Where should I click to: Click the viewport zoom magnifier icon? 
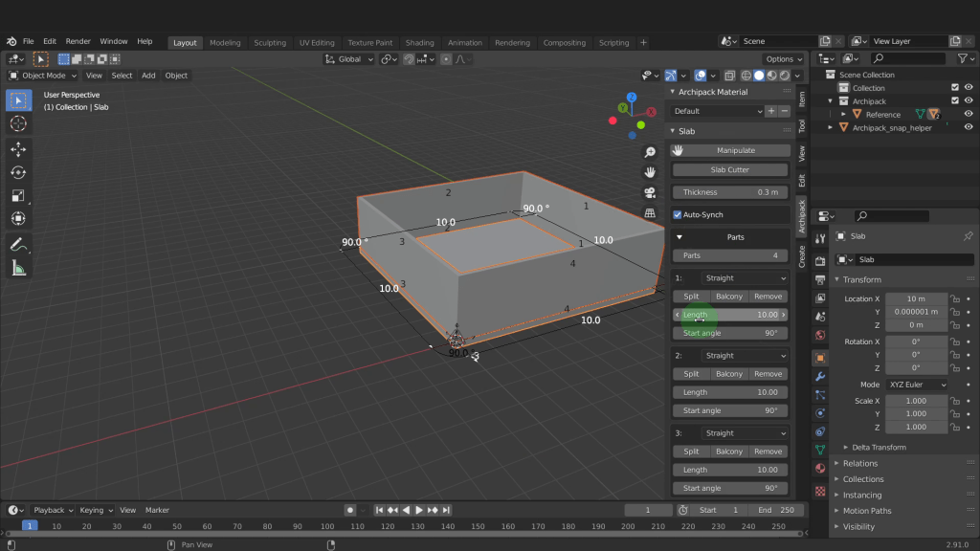pyautogui.click(x=650, y=152)
